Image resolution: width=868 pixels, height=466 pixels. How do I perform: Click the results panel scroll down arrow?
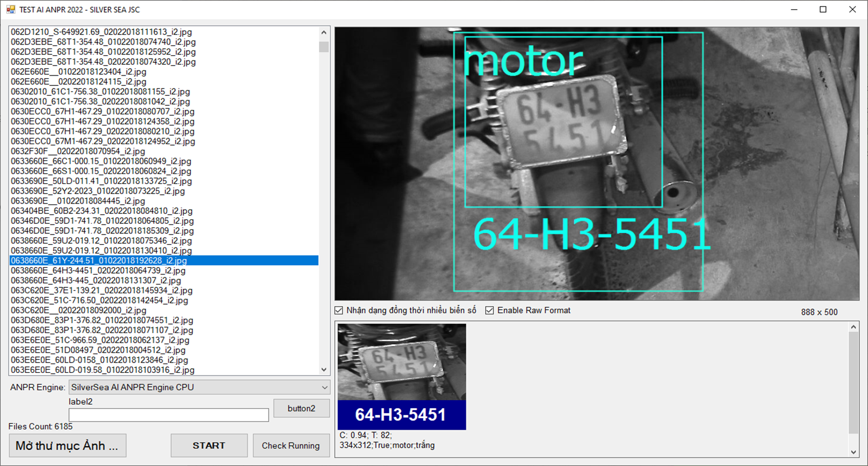tap(853, 452)
